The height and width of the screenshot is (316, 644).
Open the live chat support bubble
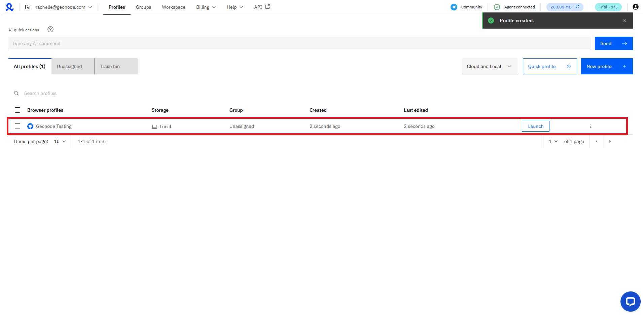(x=630, y=301)
